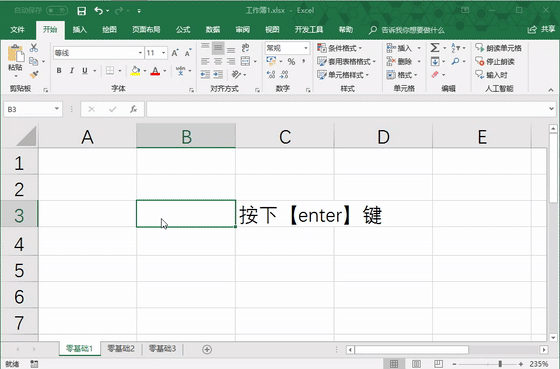The height and width of the screenshot is (369, 560).
Task: Click the AutoSum sigma icon
Action: [x=435, y=48]
